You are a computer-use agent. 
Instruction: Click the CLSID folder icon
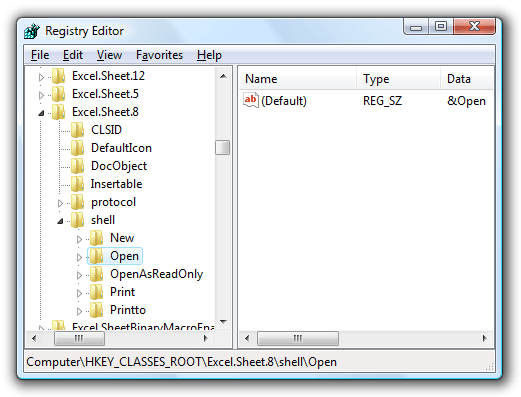click(x=77, y=130)
